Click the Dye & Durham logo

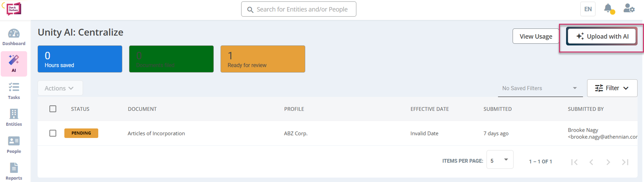tap(14, 8)
